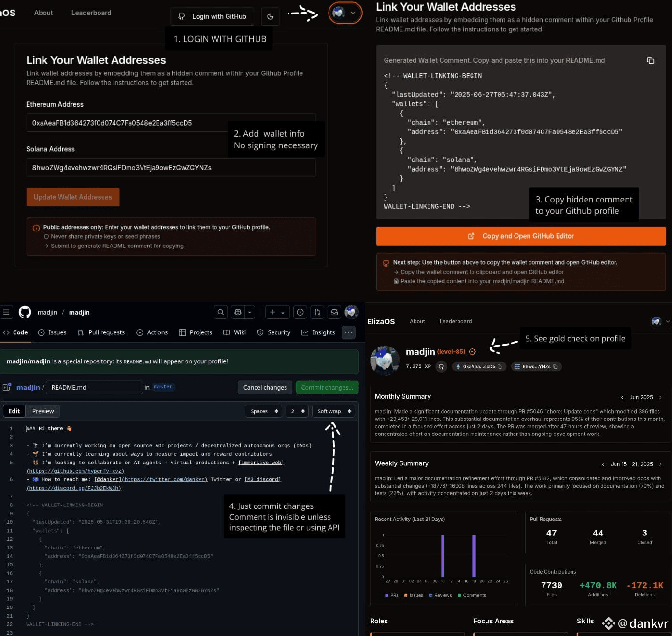The height and width of the screenshot is (636, 672).
Task: Focus the Solana Address input field
Action: coord(171,168)
